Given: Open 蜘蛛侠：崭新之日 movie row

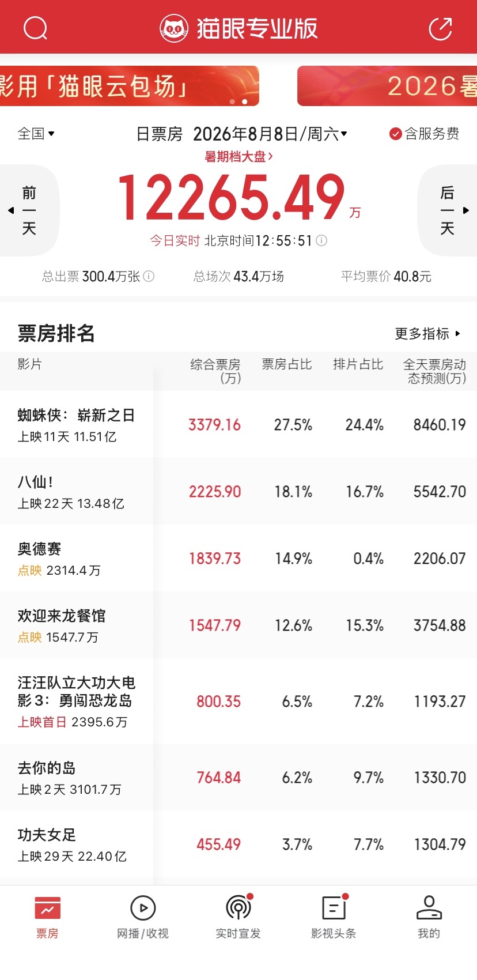Looking at the screenshot, I should [x=238, y=424].
